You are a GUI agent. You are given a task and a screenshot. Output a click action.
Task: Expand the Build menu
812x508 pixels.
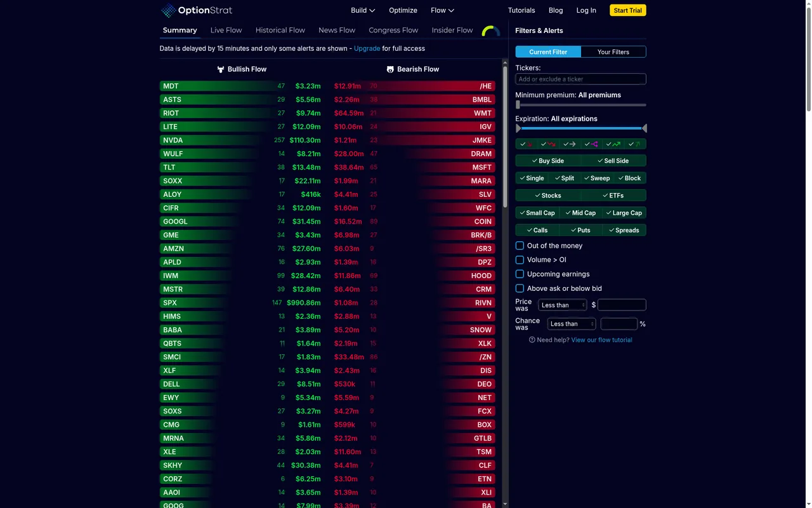[x=363, y=10]
